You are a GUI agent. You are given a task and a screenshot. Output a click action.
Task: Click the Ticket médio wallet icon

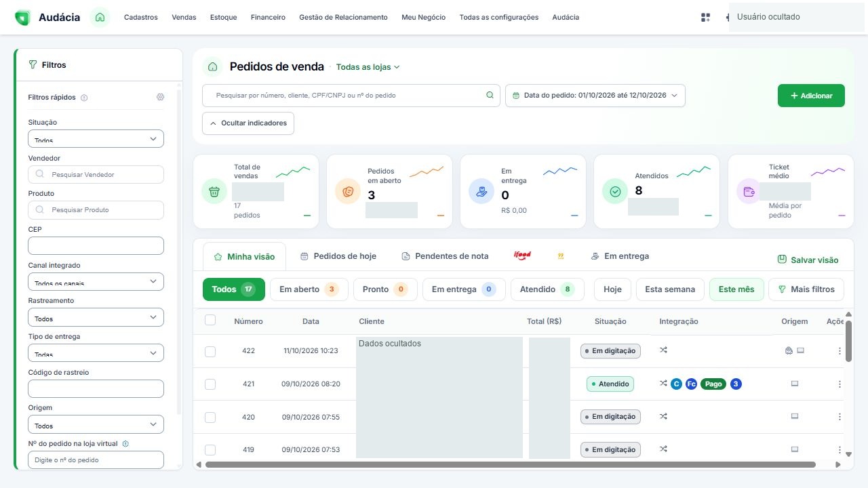(x=749, y=191)
